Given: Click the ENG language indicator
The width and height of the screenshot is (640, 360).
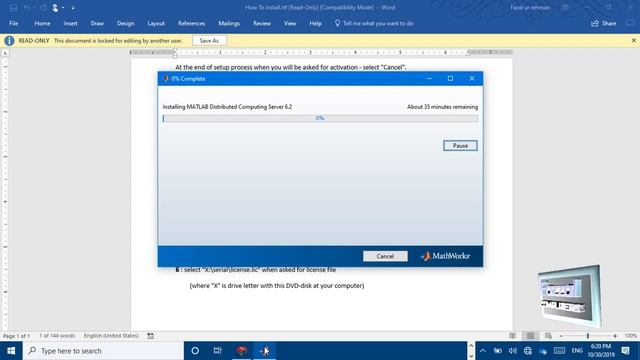Looking at the screenshot, I should (x=577, y=351).
